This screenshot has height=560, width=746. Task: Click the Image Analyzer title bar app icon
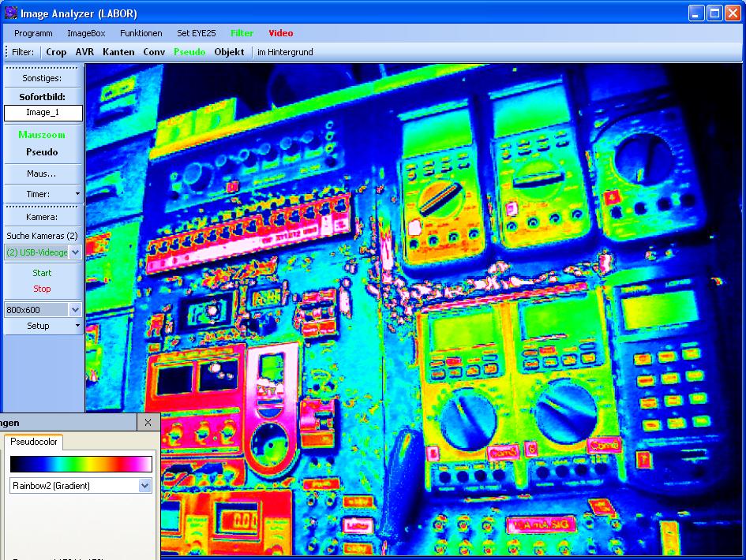pos(10,13)
